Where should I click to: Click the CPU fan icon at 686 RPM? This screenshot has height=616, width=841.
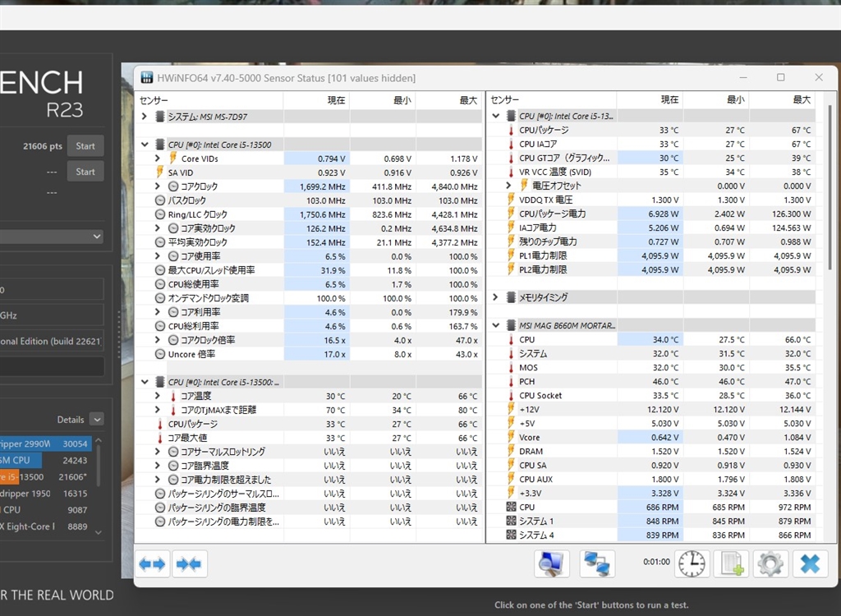511,507
